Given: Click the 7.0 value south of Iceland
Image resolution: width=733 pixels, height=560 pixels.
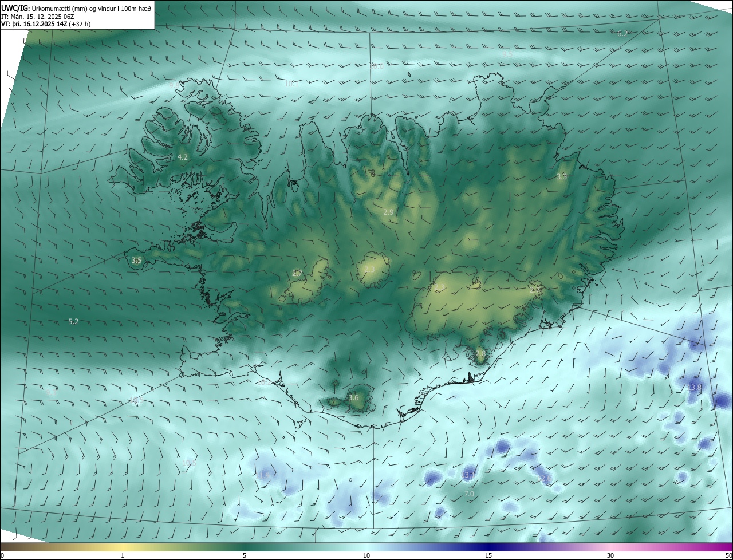Looking at the screenshot, I should pyautogui.click(x=469, y=494).
